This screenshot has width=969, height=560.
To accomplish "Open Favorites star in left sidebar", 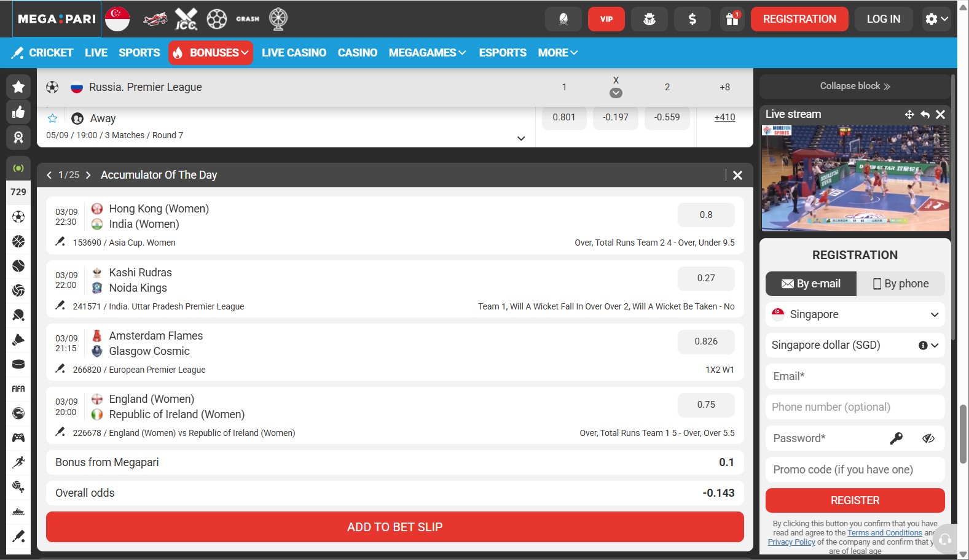I will 18,87.
